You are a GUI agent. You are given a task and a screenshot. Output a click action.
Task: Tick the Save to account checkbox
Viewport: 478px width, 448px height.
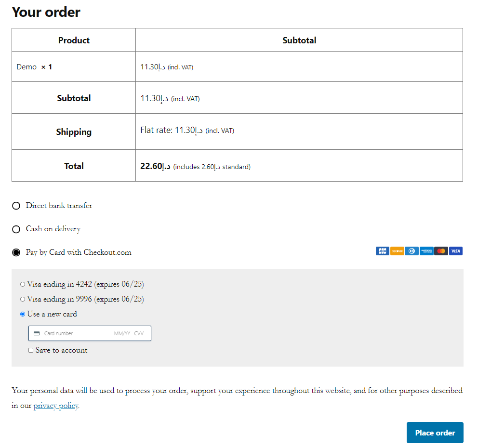point(31,350)
